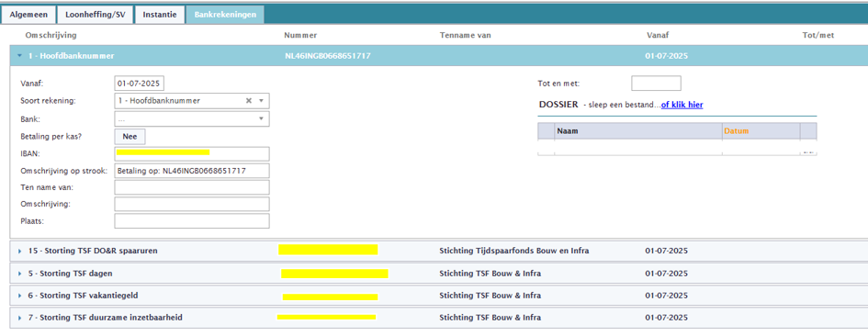868x336 pixels.
Task: Click the Vanaf date field
Action: tap(139, 84)
